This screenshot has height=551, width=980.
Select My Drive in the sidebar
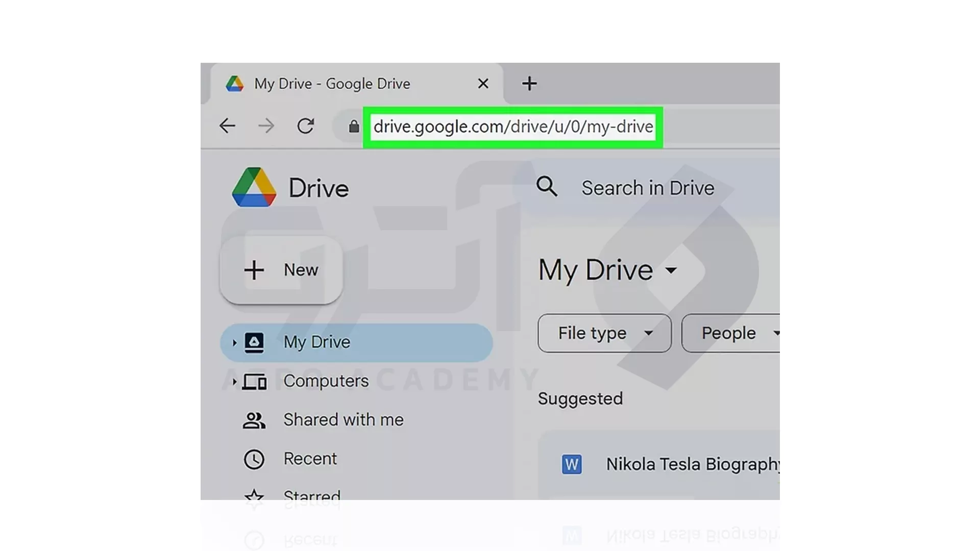click(x=356, y=342)
